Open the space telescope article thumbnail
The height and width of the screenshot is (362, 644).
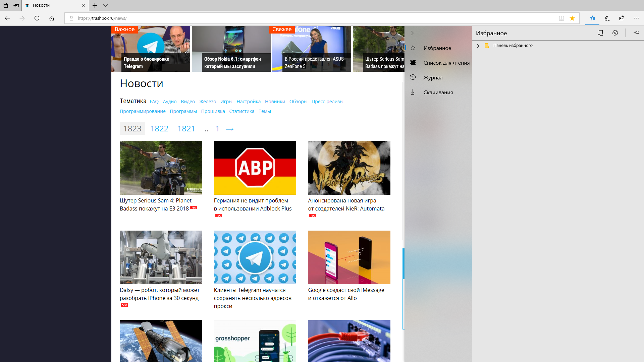point(161,341)
